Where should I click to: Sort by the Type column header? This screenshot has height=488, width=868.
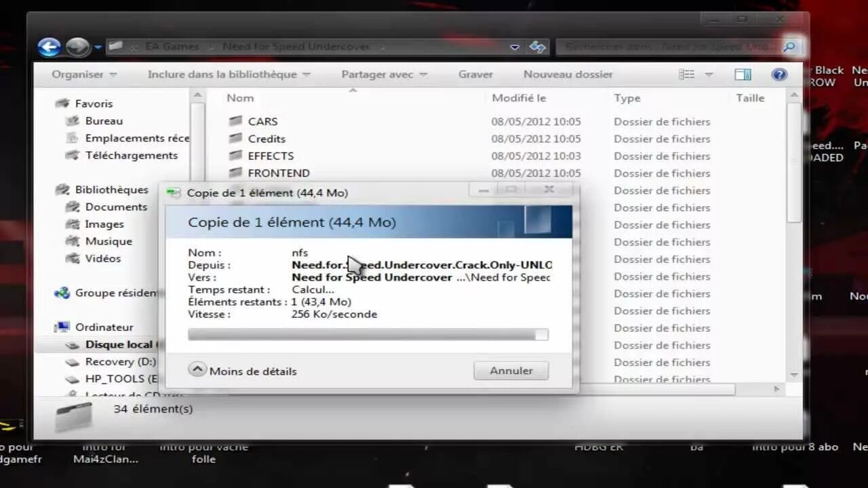point(627,98)
